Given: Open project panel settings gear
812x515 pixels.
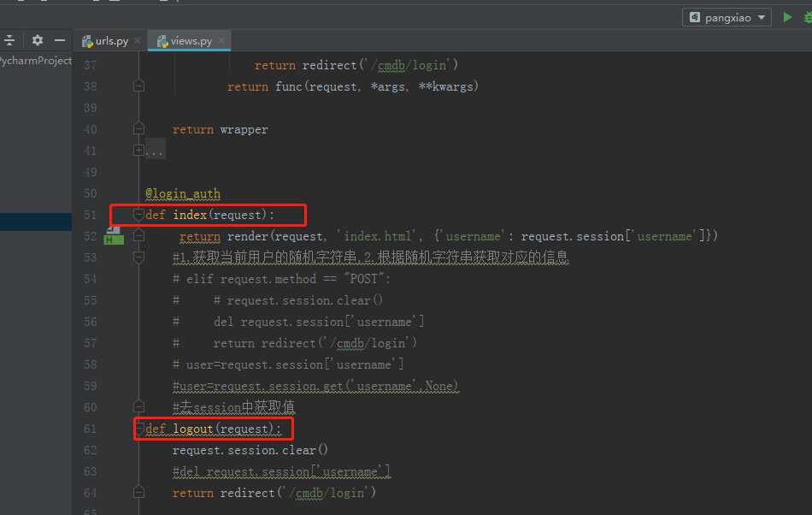Looking at the screenshot, I should tap(38, 40).
